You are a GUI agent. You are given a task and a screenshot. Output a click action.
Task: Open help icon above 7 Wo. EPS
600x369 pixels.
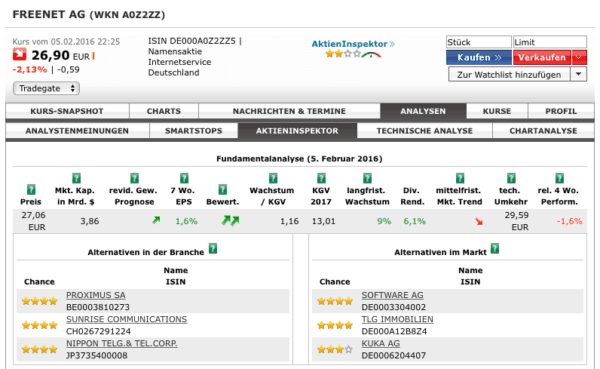[x=184, y=178]
